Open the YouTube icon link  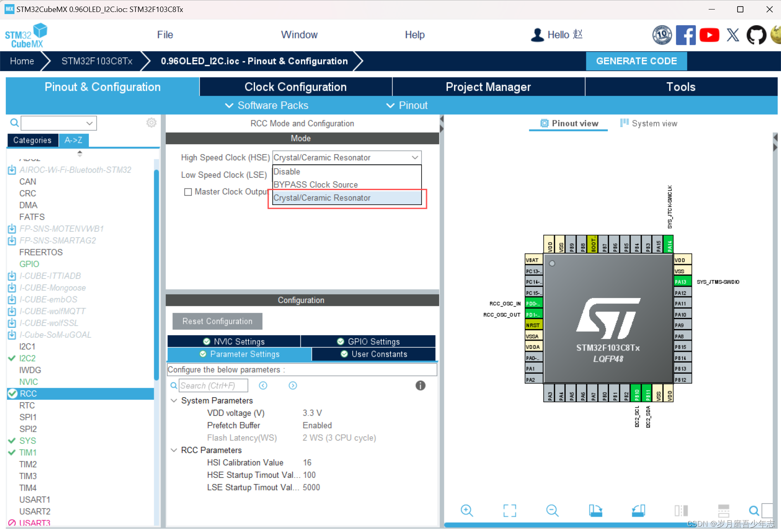(709, 35)
